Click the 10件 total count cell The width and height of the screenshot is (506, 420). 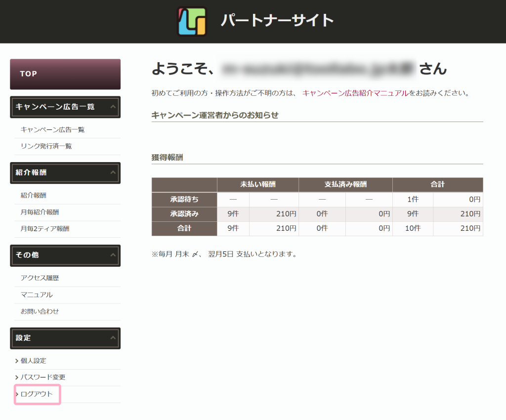(x=413, y=228)
